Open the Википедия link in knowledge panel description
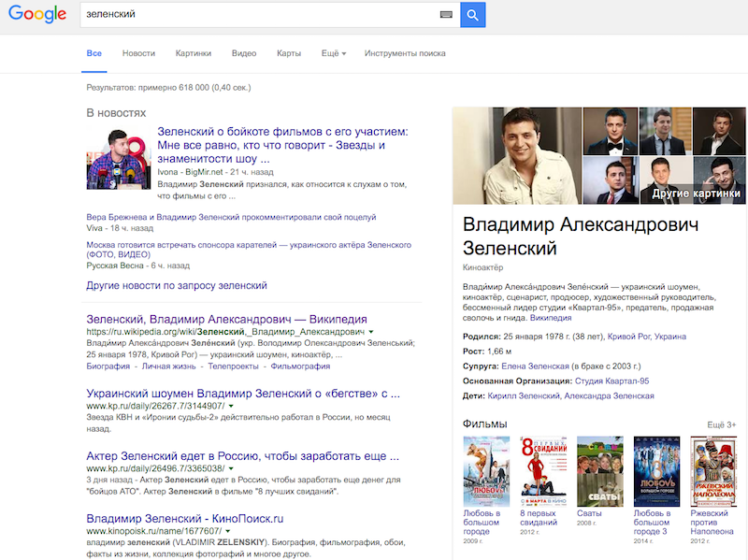This screenshot has width=748, height=560. click(551, 318)
